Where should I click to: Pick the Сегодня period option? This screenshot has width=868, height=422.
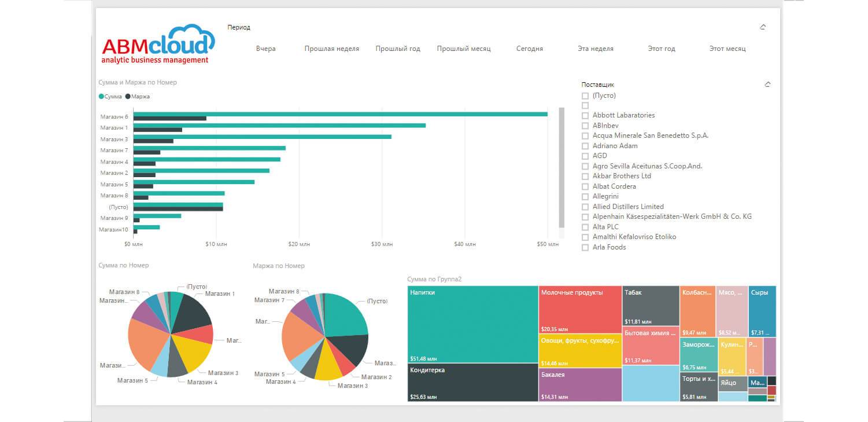(x=529, y=49)
